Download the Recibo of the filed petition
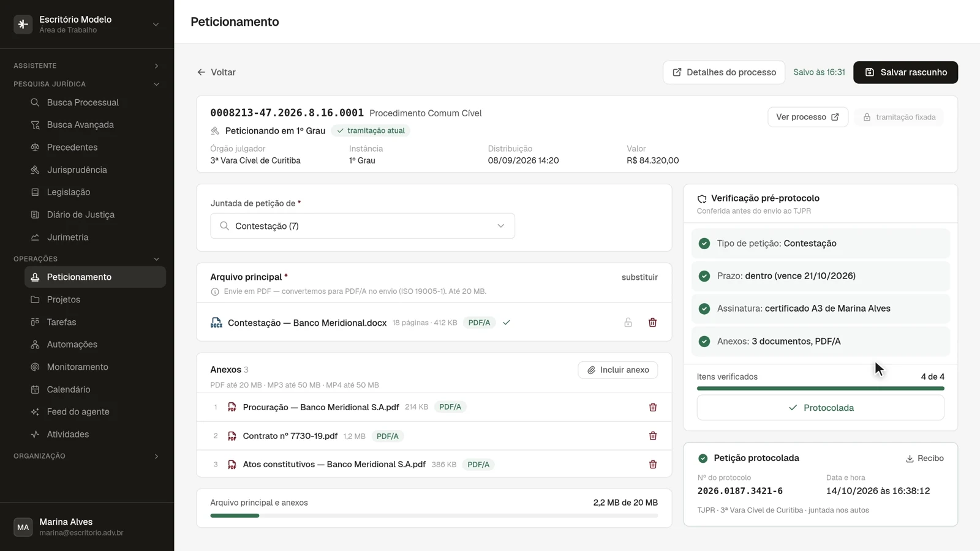Image resolution: width=980 pixels, height=551 pixels. [925, 459]
